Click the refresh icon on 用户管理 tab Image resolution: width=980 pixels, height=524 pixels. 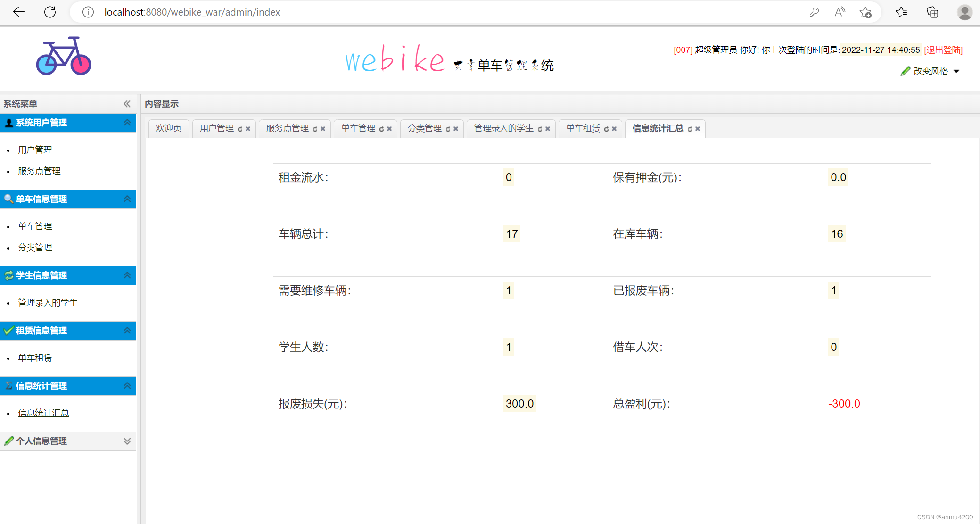coord(240,129)
